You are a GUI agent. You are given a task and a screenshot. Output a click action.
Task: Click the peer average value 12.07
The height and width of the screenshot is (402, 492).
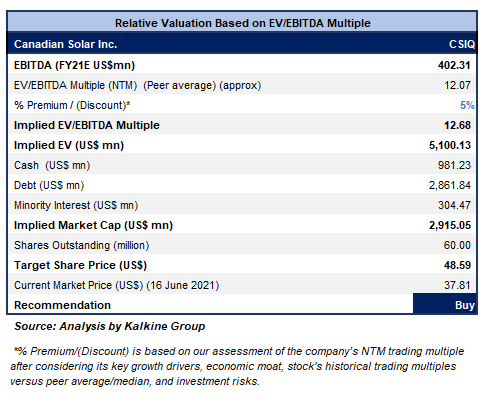(x=457, y=85)
